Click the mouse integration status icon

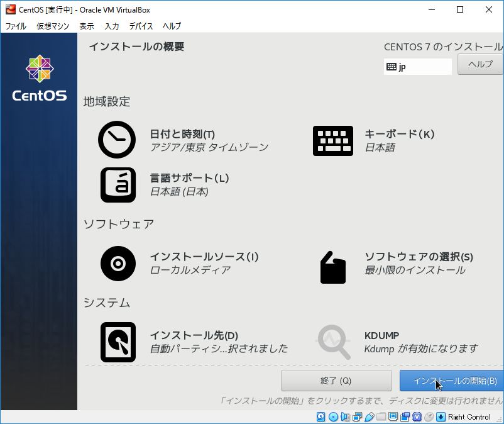coord(429,417)
